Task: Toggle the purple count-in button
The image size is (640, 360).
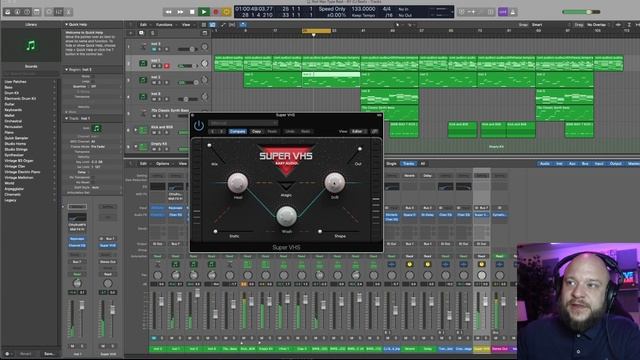Action: pyautogui.click(x=503, y=12)
